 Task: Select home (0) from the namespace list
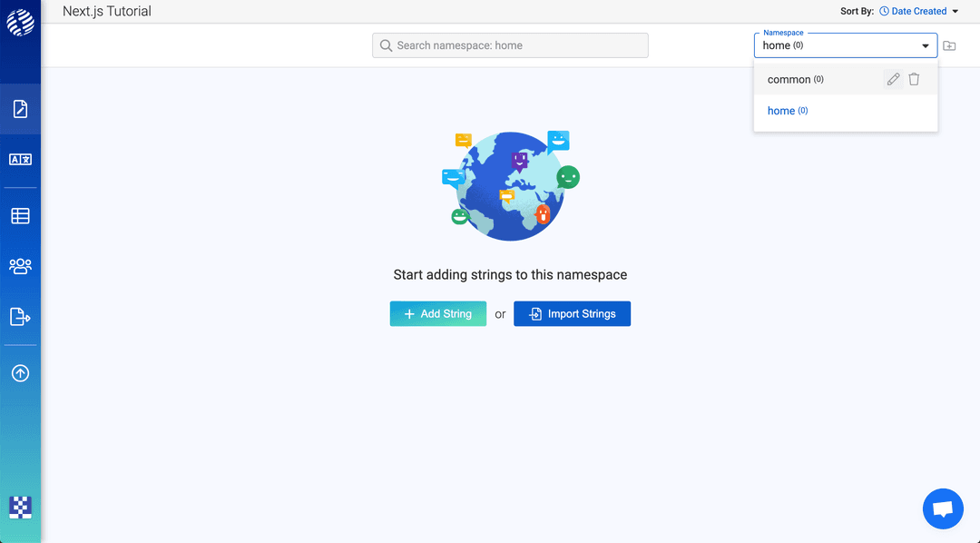click(x=788, y=110)
